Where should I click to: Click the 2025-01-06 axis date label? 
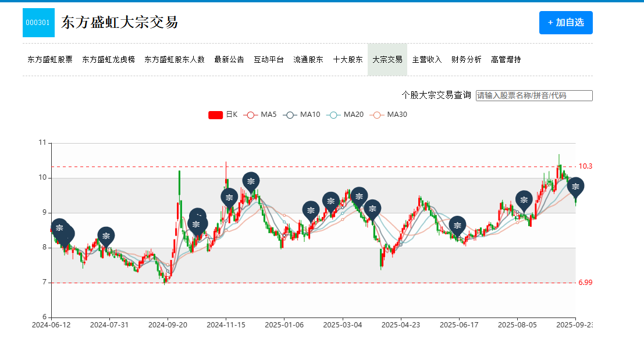[284, 325]
